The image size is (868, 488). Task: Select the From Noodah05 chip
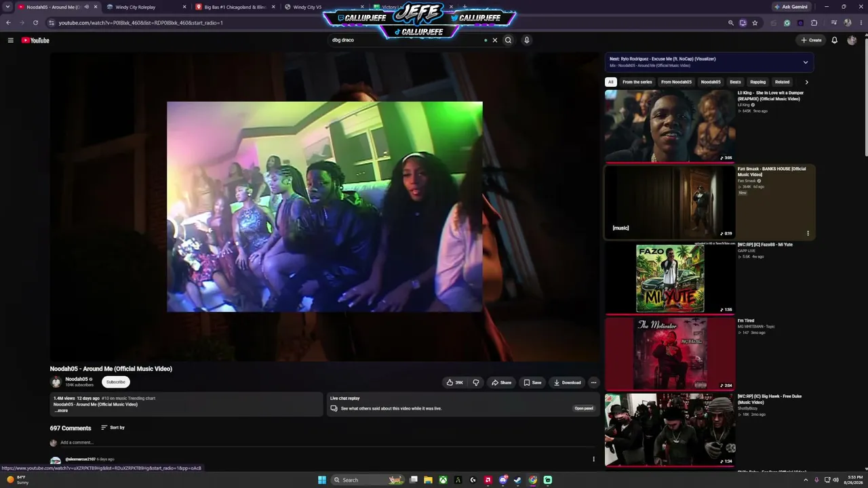pyautogui.click(x=676, y=82)
